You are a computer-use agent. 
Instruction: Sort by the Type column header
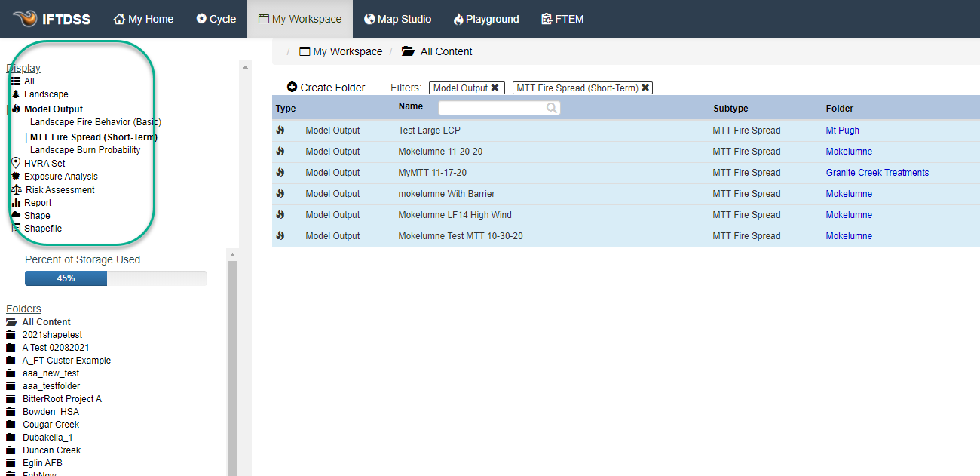tap(286, 109)
